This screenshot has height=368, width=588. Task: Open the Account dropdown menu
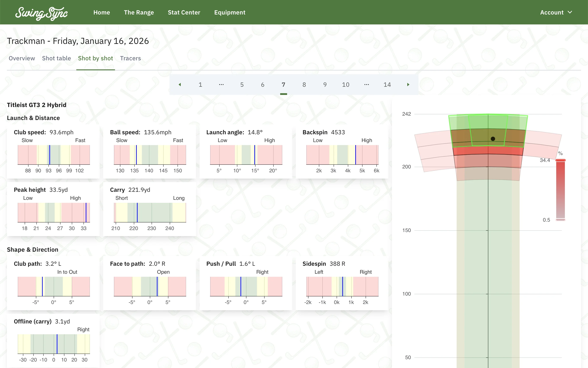(557, 12)
